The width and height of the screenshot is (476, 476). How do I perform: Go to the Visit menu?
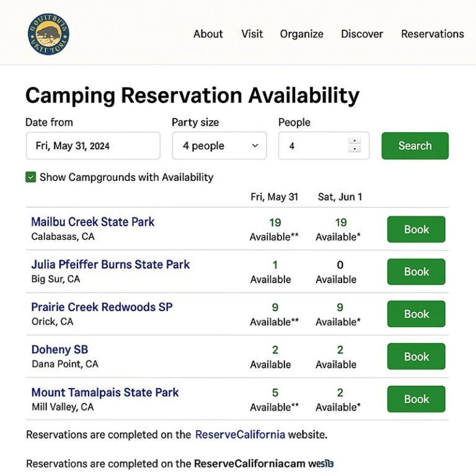(x=252, y=34)
